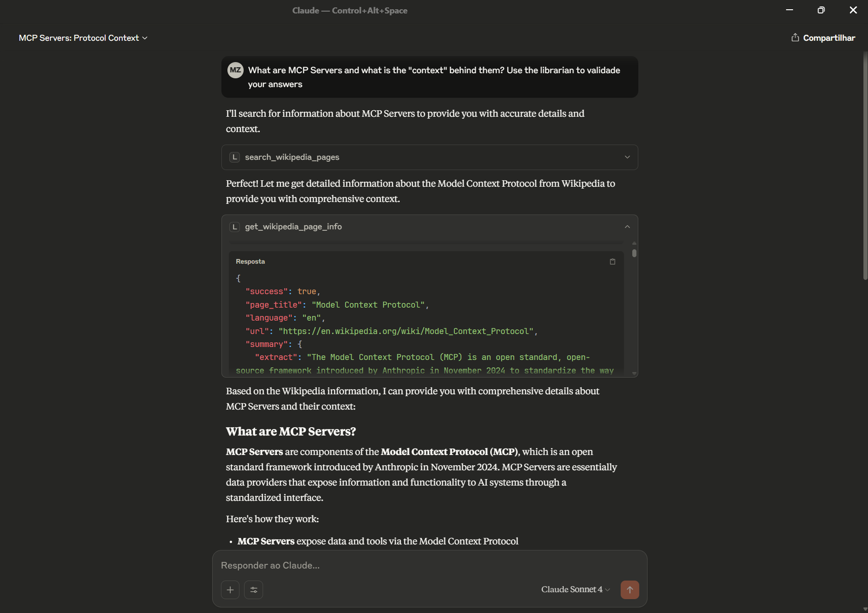Viewport: 868px width, 613px height.
Task: Click the MZ user avatar
Action: [235, 70]
